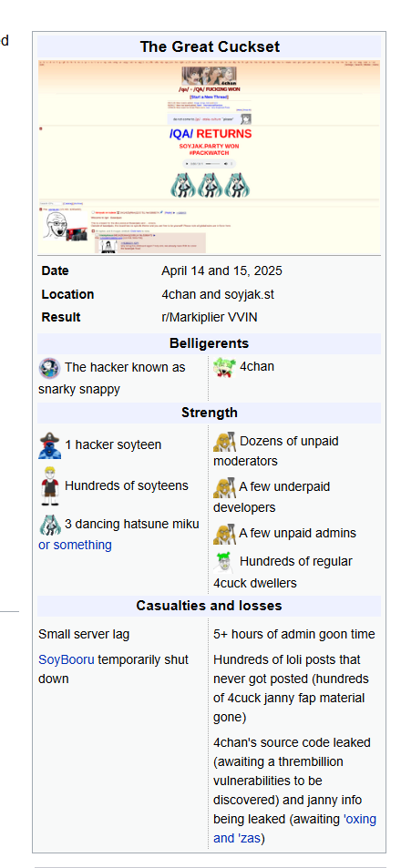Click the janitor icon beside unpaid admins
The height and width of the screenshot is (868, 401).
point(224,535)
